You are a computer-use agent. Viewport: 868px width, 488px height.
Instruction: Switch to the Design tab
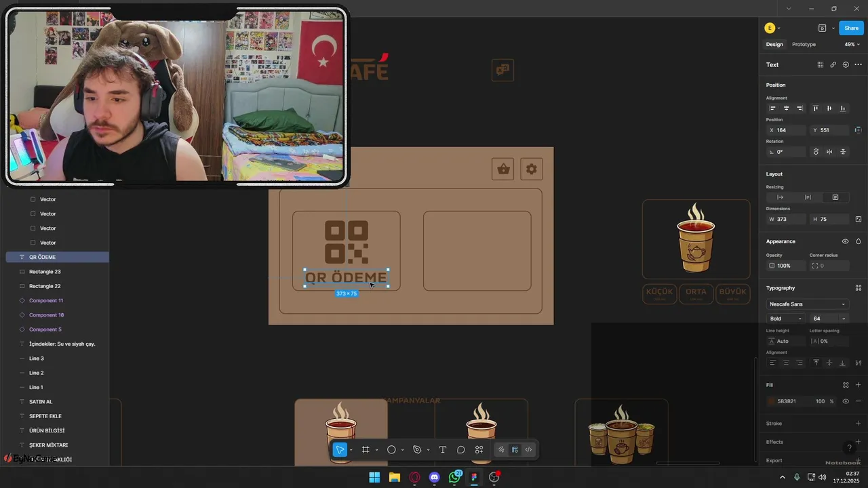[x=774, y=44]
